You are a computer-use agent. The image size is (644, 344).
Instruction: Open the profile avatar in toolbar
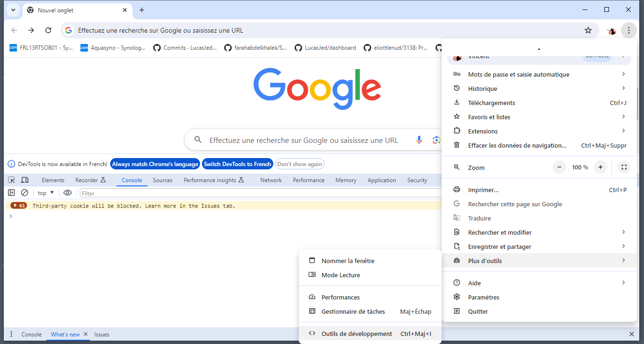(612, 31)
